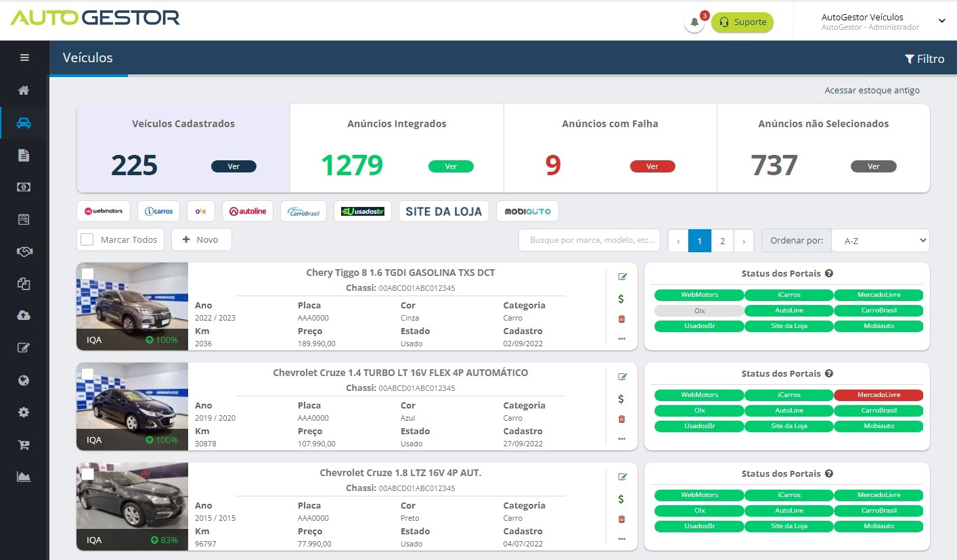This screenshot has height=560, width=957.
Task: Open the document icon in sidebar
Action: pyautogui.click(x=24, y=156)
